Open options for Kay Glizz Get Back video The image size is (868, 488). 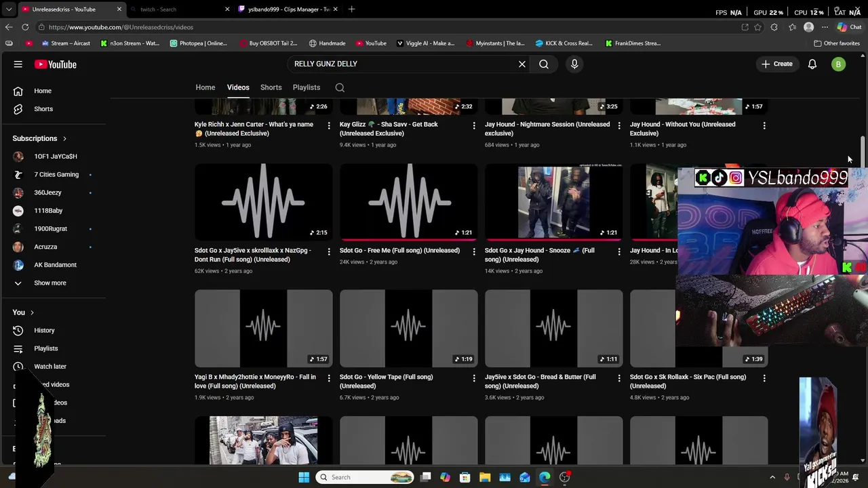[474, 125]
